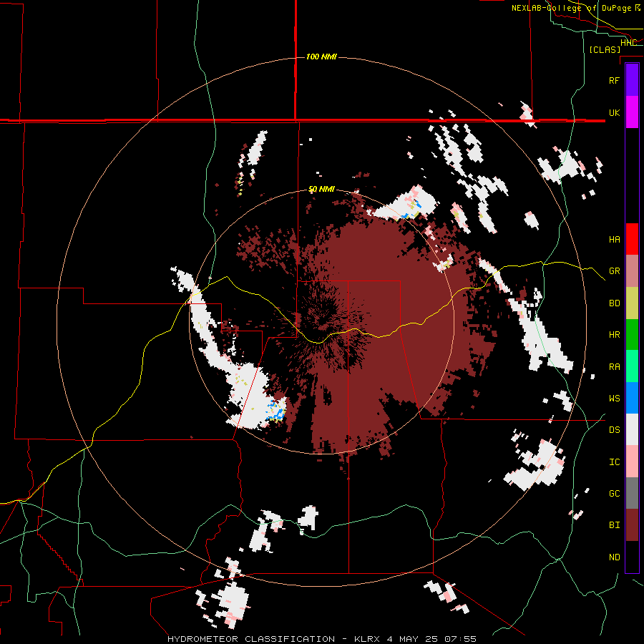
Task: Click the Hydrometeor Classification KLRX title text
Action: click(x=322, y=639)
